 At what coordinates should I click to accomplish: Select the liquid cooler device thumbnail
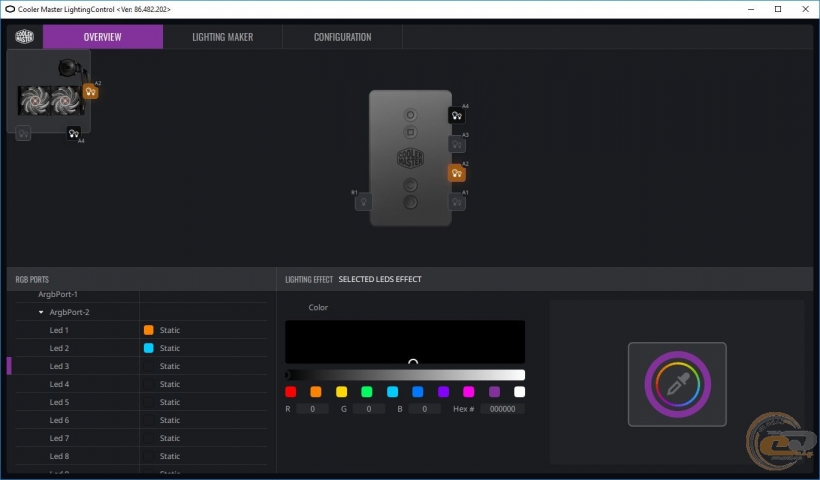pyautogui.click(x=49, y=90)
